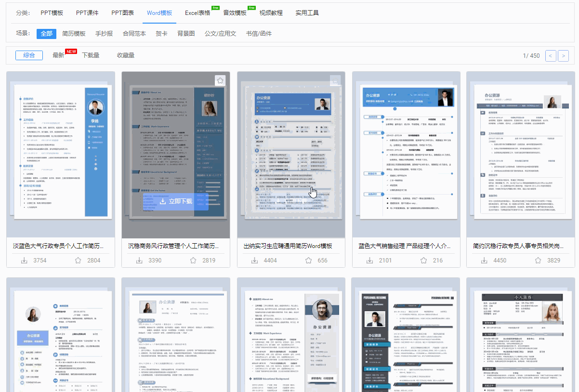Viewport: 579px width, 392px height.
Task: Click the previous page arrow
Action: click(x=550, y=55)
